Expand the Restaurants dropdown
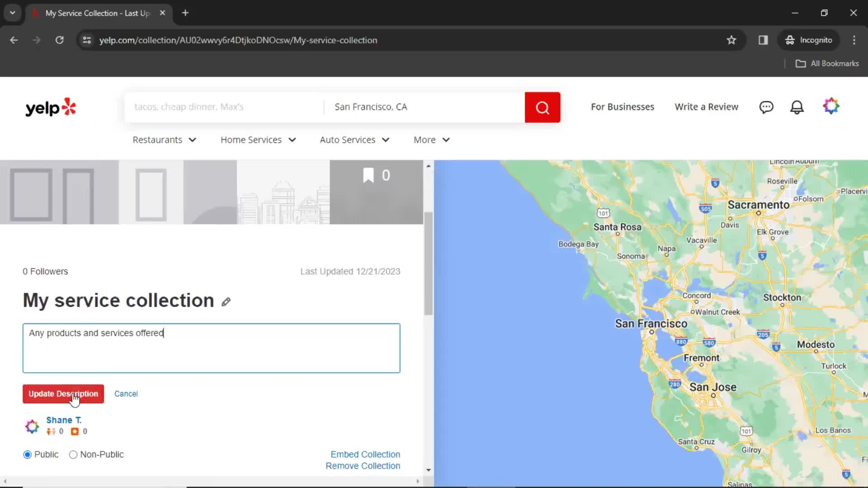Screen dimensions: 868x488 click(x=164, y=140)
